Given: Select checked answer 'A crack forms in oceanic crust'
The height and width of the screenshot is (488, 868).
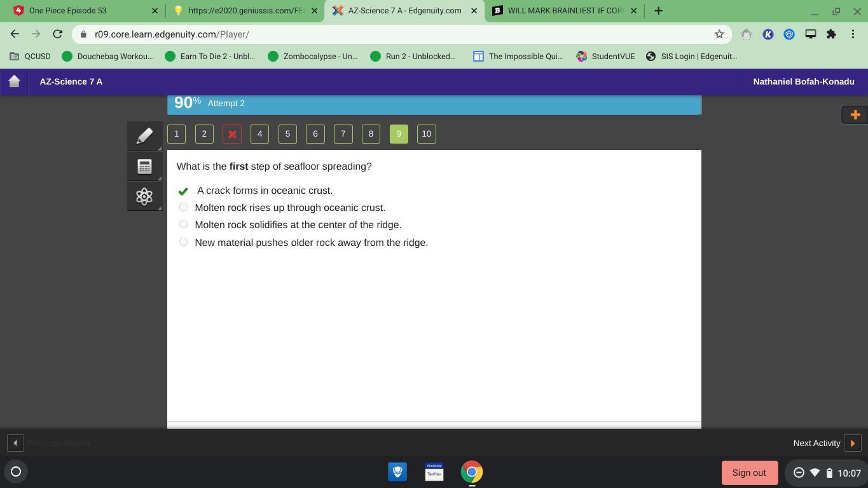Looking at the screenshot, I should 183,191.
